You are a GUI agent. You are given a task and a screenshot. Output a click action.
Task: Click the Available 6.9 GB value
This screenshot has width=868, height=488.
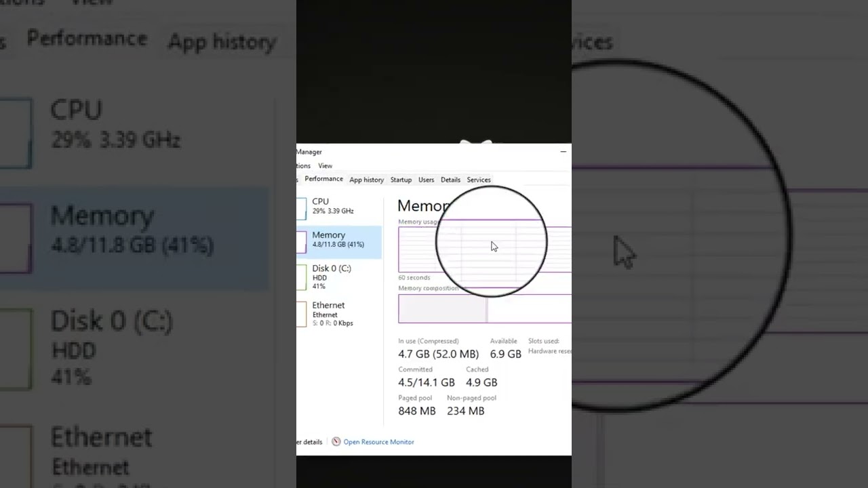click(506, 354)
